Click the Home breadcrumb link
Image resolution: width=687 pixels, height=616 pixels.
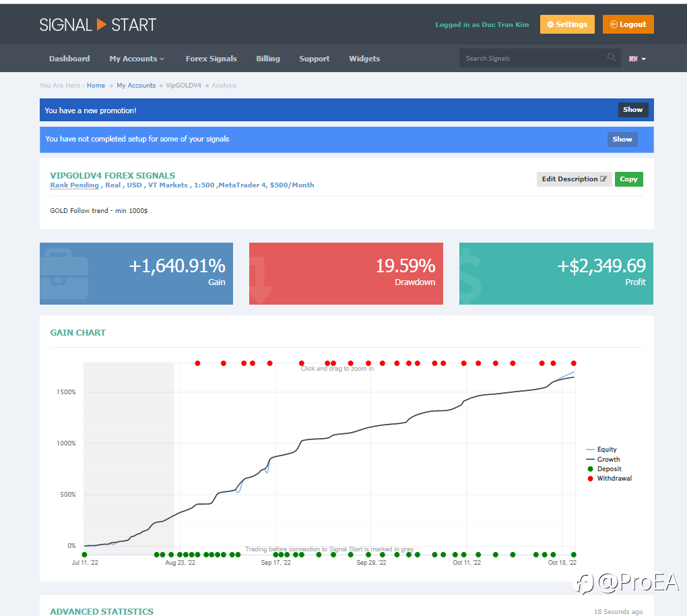click(x=96, y=86)
